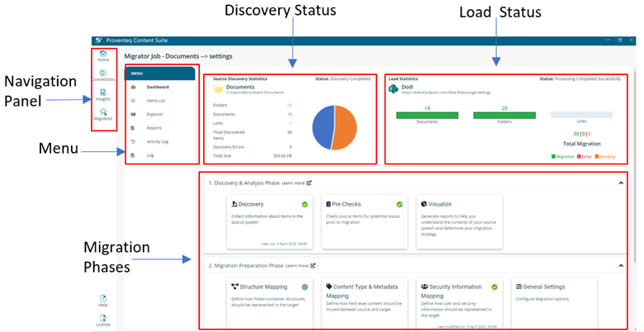644x332 pixels.
Task: Click the grey Links progress bar
Action: pos(581,115)
